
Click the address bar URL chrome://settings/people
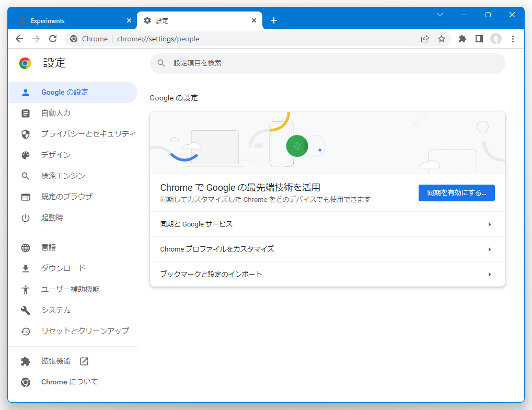click(x=158, y=39)
